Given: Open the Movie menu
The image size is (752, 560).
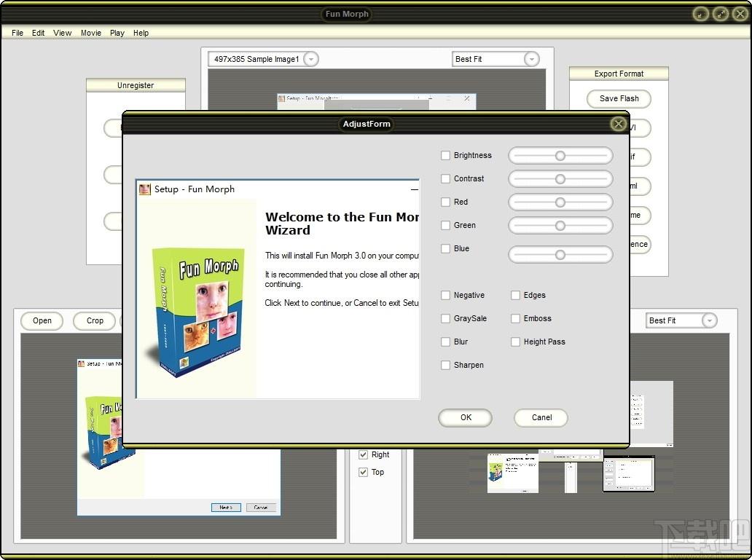Looking at the screenshot, I should point(91,33).
